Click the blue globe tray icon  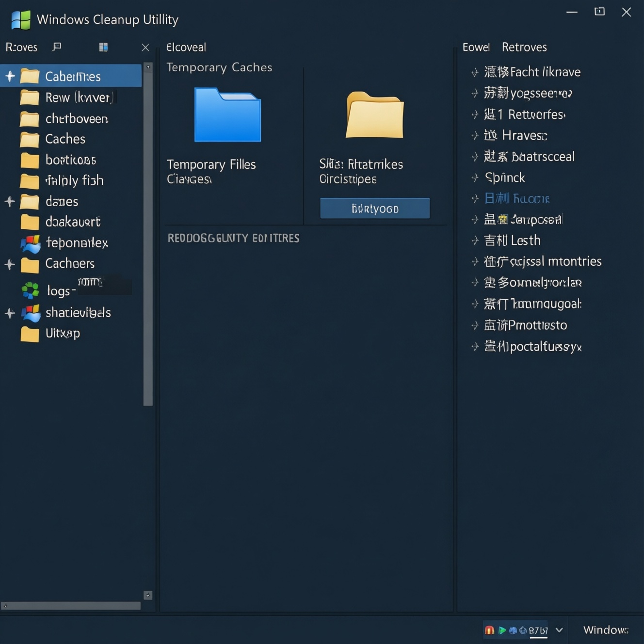tap(513, 630)
